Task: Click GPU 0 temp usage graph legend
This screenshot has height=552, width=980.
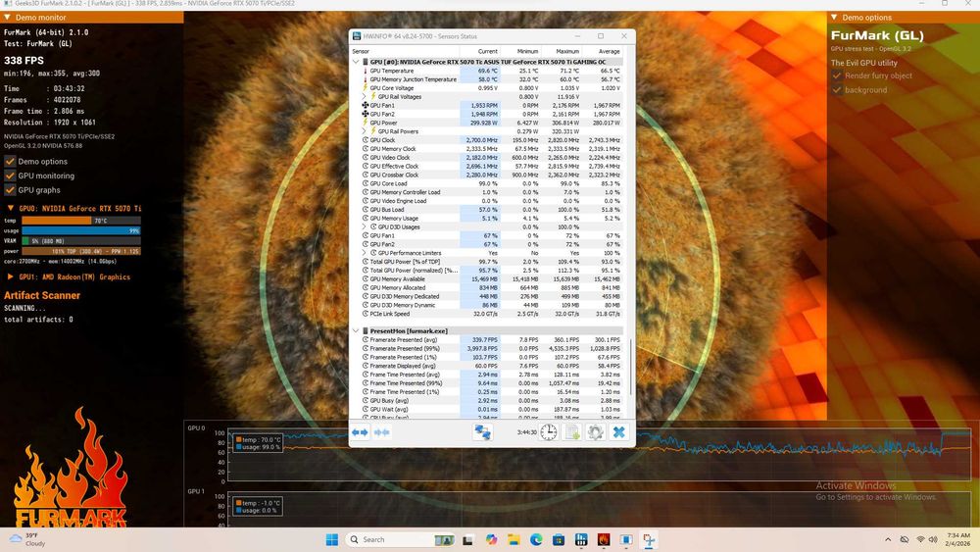Action: click(258, 443)
